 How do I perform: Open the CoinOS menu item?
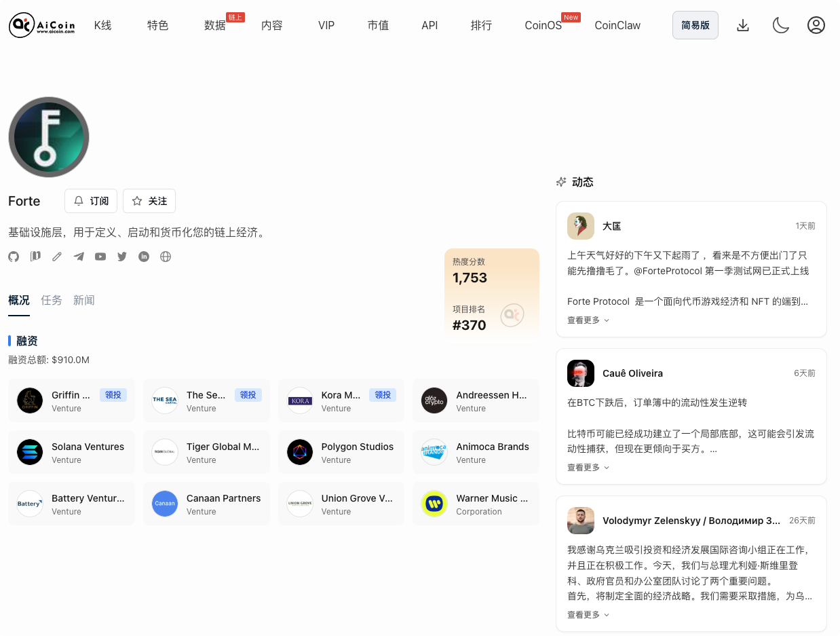tap(543, 25)
